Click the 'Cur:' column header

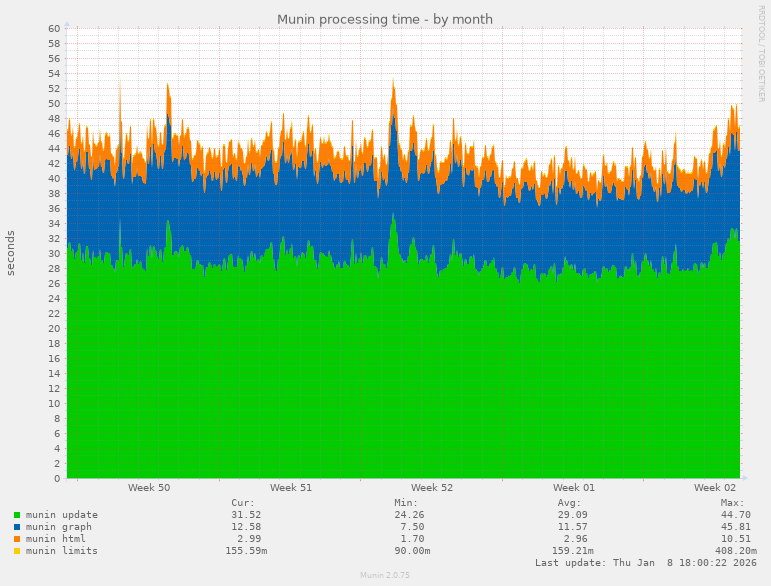(243, 503)
